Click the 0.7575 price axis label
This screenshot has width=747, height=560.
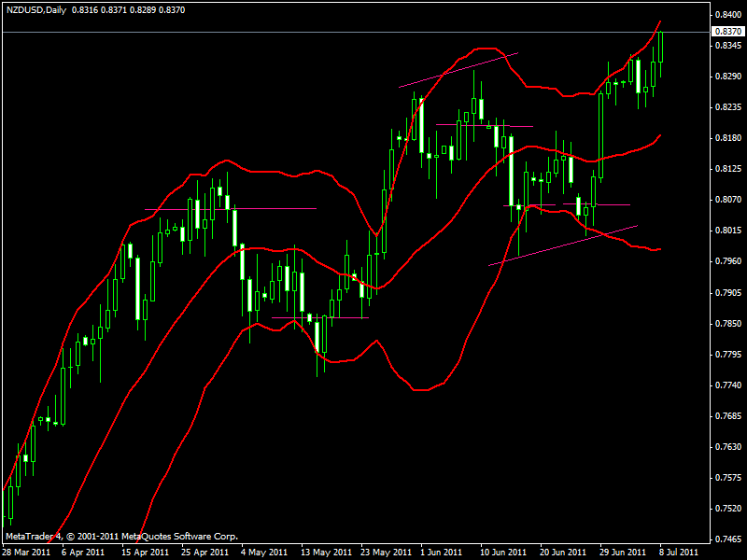pos(728,478)
